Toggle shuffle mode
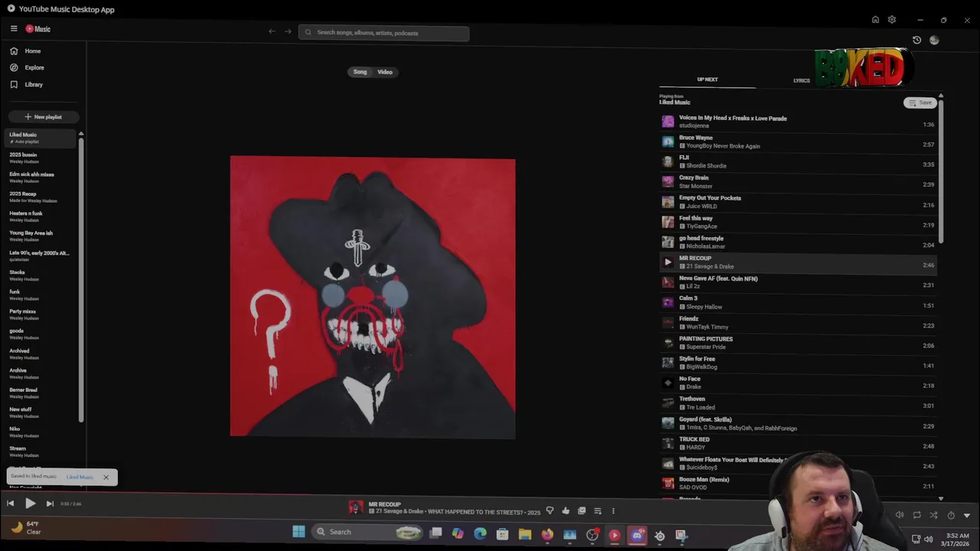 point(933,515)
